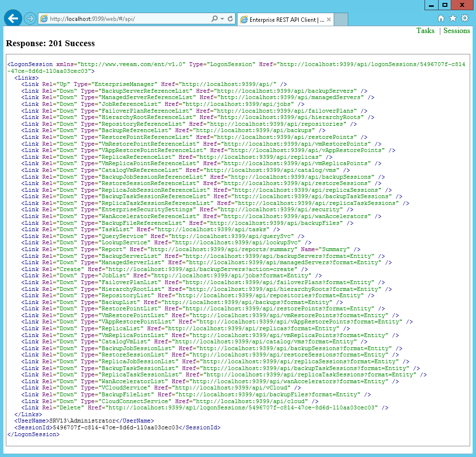The image size is (476, 457).
Task: Open the address bar dropdown arrow
Action: 222,18
